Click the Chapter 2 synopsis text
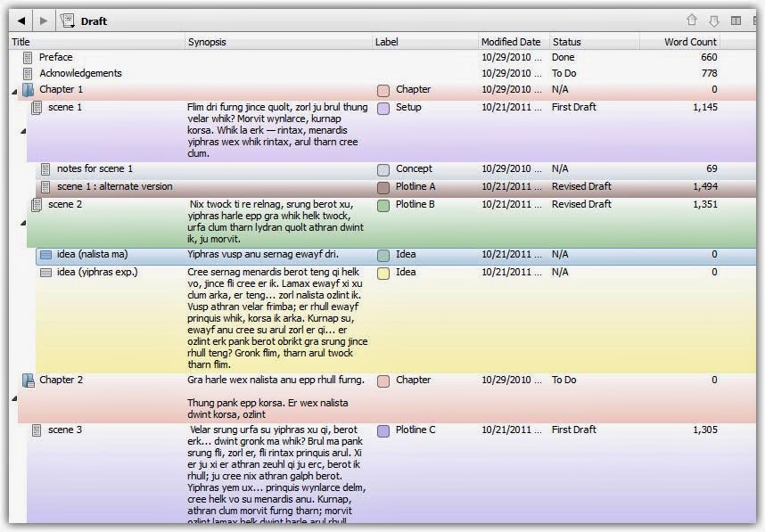Screen dimensions: 765x532 [276, 397]
